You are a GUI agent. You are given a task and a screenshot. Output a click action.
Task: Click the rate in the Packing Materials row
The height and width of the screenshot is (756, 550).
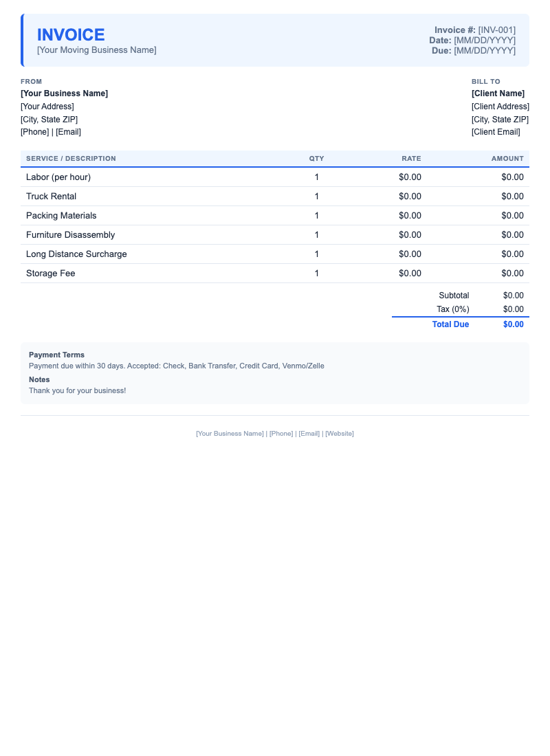pyautogui.click(x=410, y=216)
